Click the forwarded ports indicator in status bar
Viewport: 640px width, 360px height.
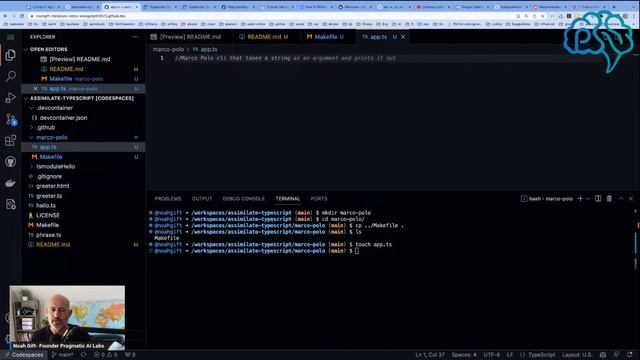coord(130,355)
